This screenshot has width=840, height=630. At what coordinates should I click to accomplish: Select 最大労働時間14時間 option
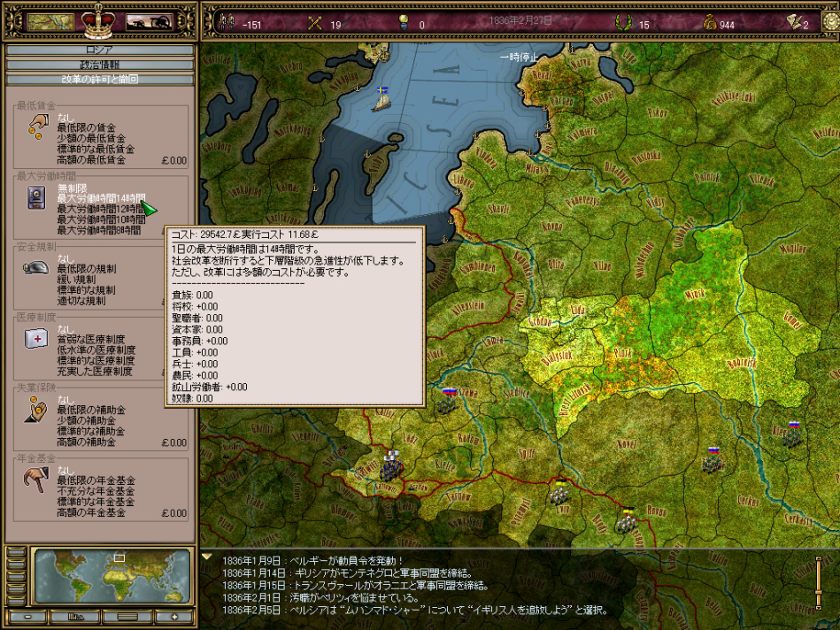tap(101, 198)
